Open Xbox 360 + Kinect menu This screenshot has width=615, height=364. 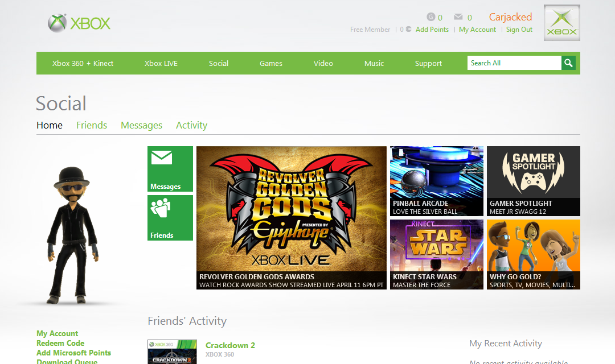point(83,64)
